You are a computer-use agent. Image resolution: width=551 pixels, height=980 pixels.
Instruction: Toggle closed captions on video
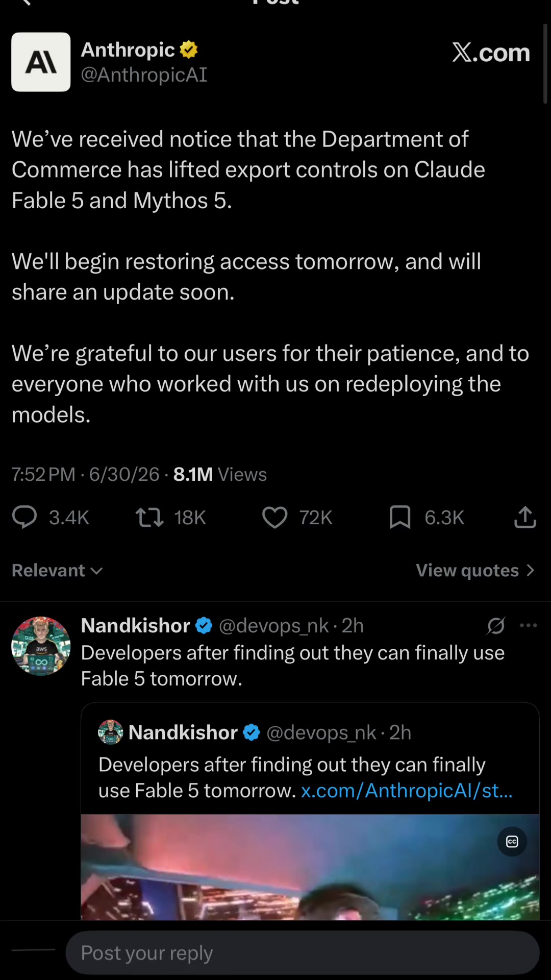click(512, 842)
